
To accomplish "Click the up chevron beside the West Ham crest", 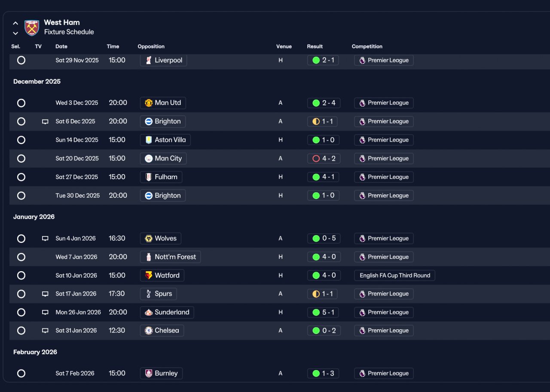I will click(15, 23).
